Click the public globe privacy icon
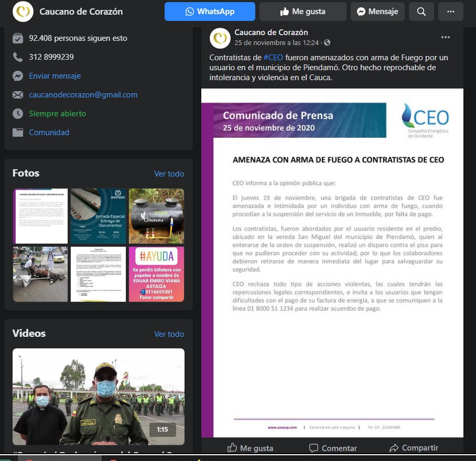The height and width of the screenshot is (461, 476). click(327, 42)
